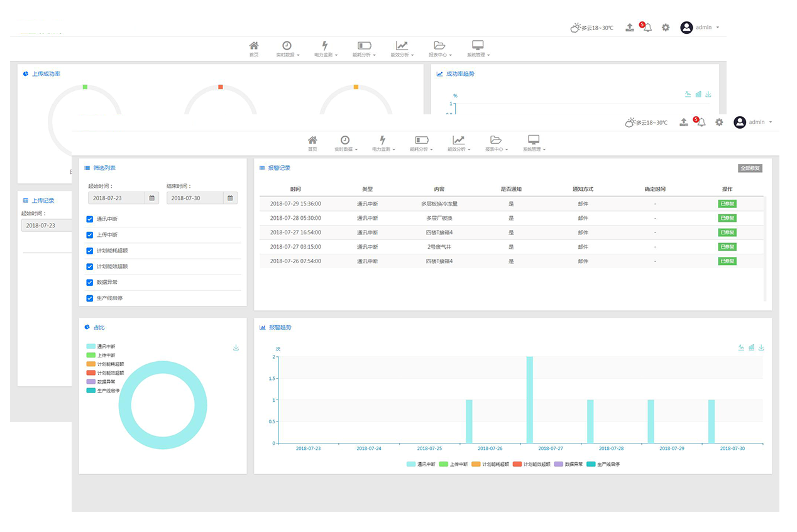Click the download icon in 占比 panel
Image resolution: width=797 pixels, height=532 pixels.
pyautogui.click(x=236, y=348)
